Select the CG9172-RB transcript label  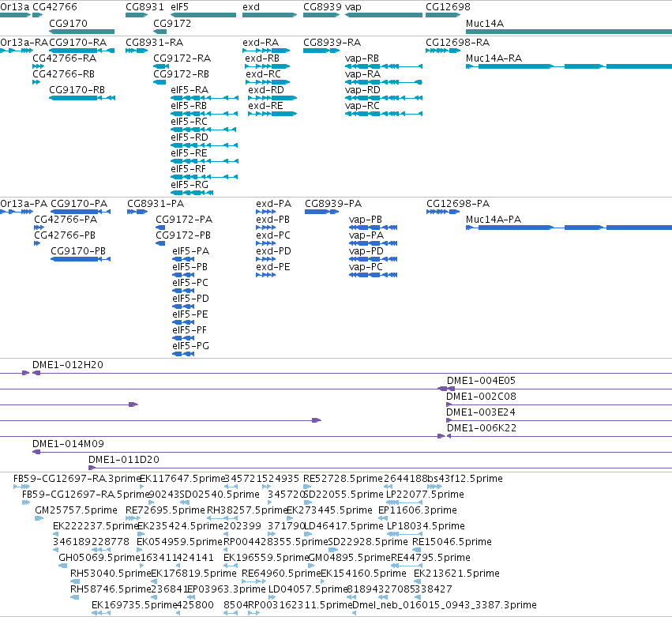point(182,73)
